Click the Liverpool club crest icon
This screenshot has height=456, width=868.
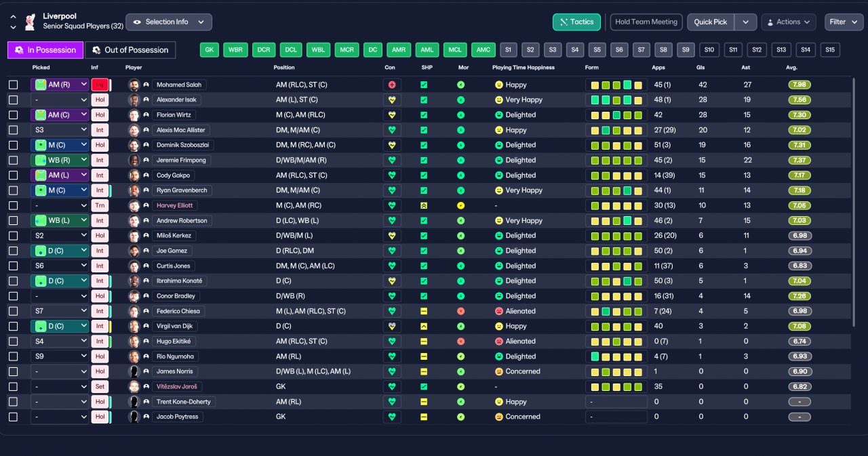pyautogui.click(x=29, y=22)
